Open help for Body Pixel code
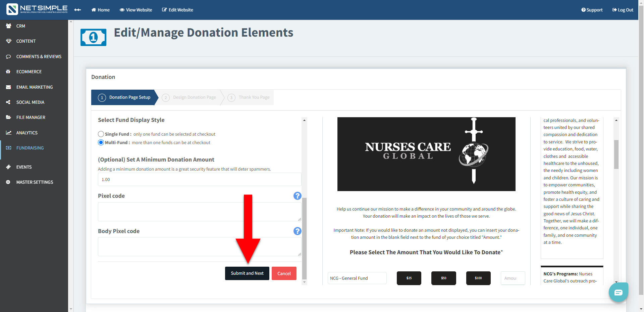 [x=297, y=231]
